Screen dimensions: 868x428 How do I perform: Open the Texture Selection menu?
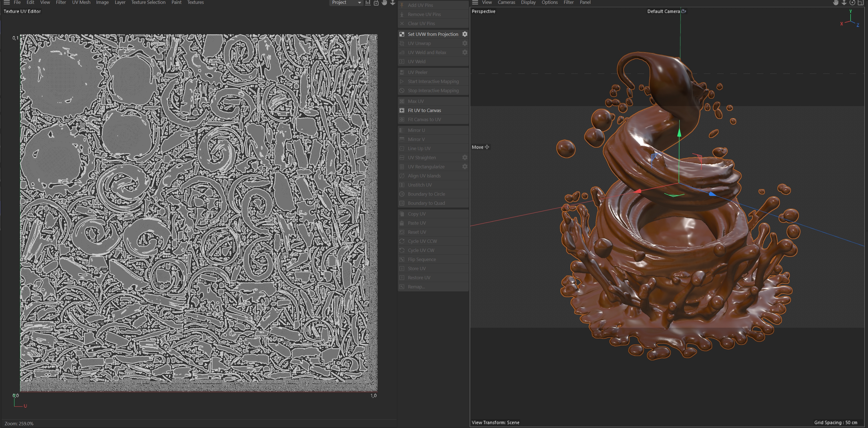[148, 3]
